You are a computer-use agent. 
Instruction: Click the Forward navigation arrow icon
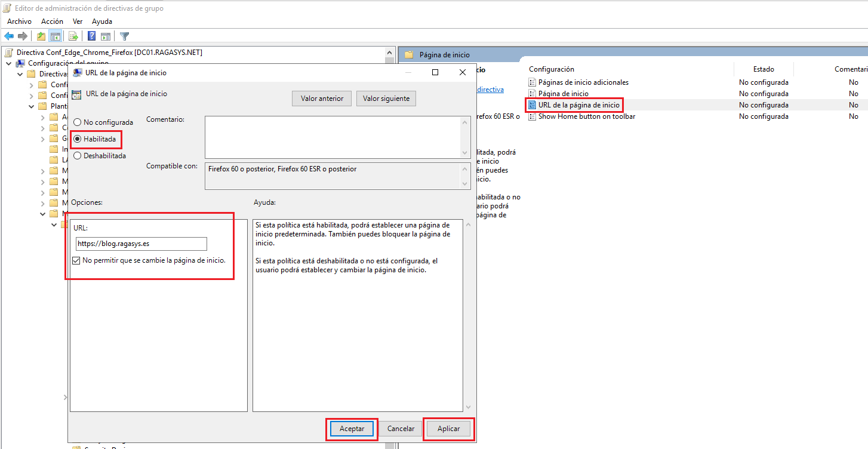tap(22, 36)
